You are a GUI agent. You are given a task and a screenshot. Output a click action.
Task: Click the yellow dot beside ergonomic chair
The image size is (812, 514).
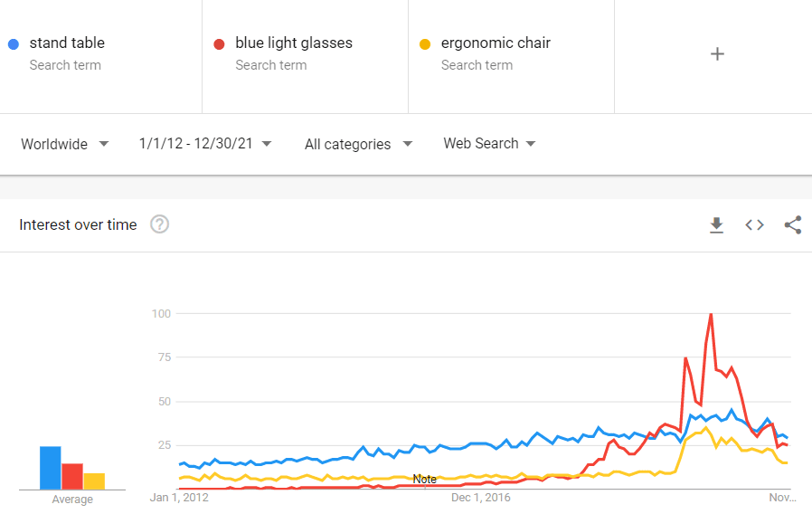point(425,44)
